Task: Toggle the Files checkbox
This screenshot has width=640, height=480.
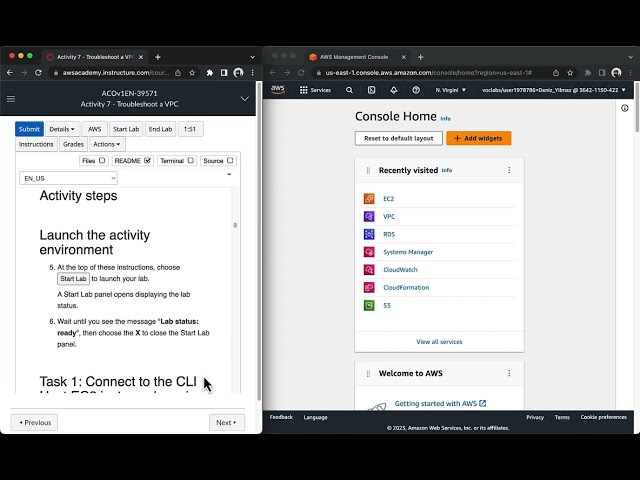Action: pyautogui.click(x=102, y=160)
